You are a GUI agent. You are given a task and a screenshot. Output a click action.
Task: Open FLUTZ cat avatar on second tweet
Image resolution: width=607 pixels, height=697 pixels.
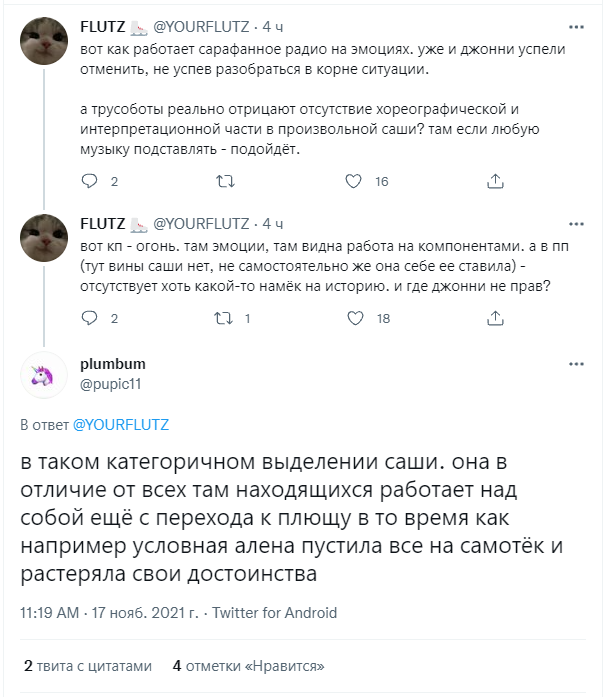tap(44, 238)
